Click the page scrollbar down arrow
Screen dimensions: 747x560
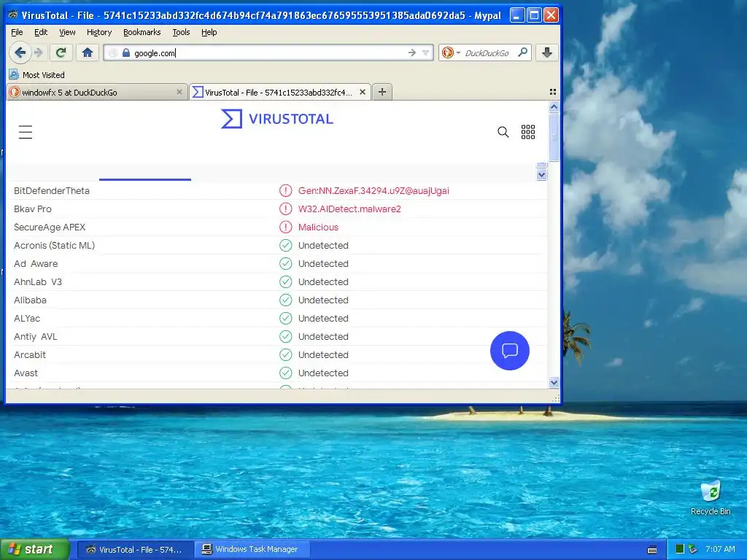(x=554, y=382)
